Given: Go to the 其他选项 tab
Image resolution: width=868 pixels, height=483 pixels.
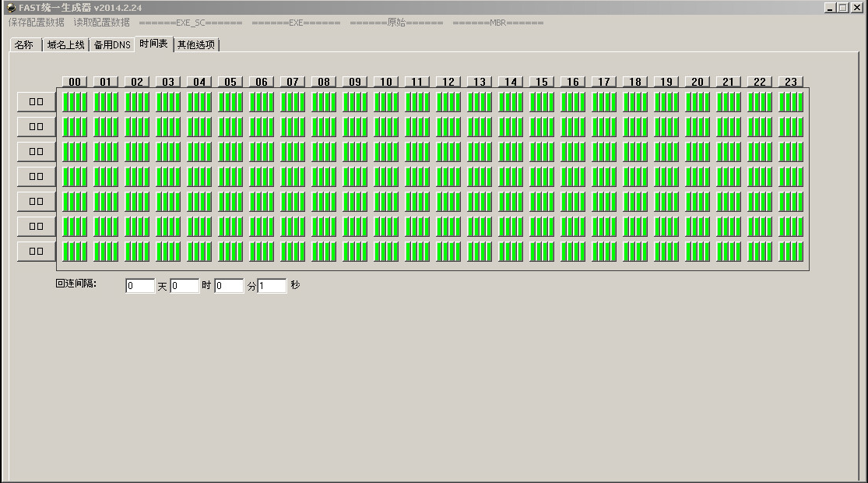Looking at the screenshot, I should click(x=196, y=45).
